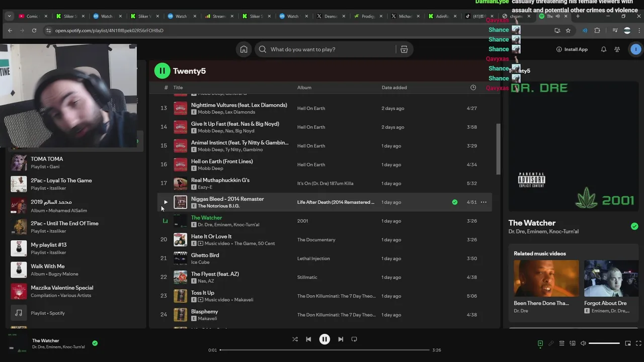Toggle the Now Playing view button

[540, 343]
